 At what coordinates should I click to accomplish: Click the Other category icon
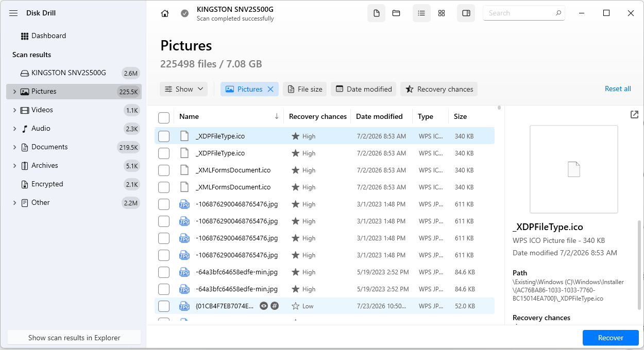point(25,203)
